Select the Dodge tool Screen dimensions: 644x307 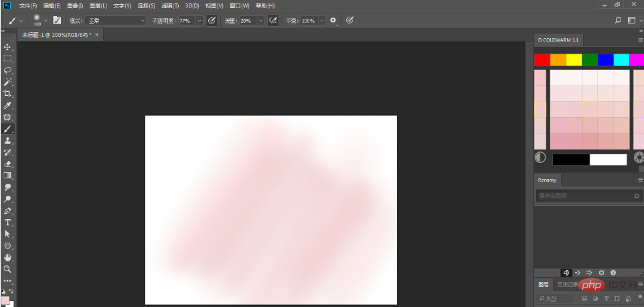coord(7,199)
